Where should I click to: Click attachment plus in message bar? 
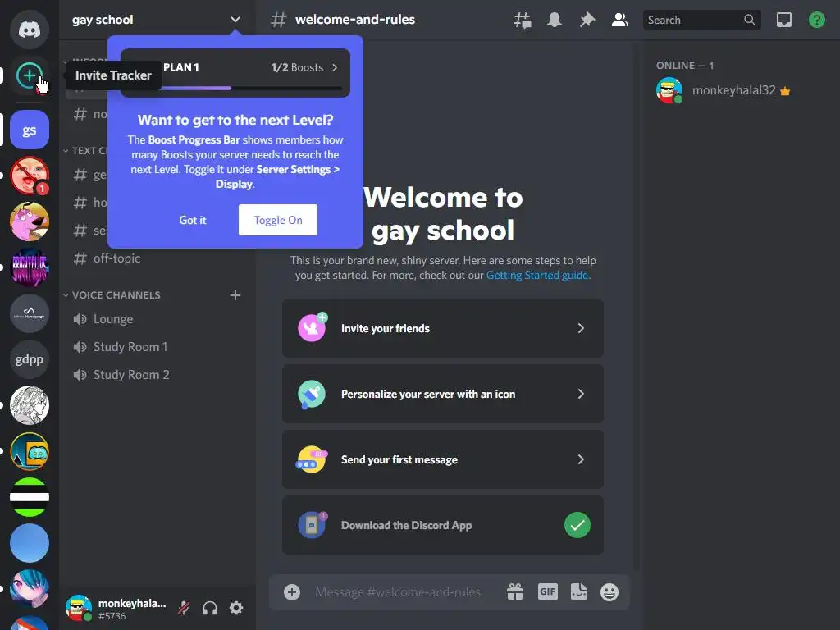tap(292, 592)
